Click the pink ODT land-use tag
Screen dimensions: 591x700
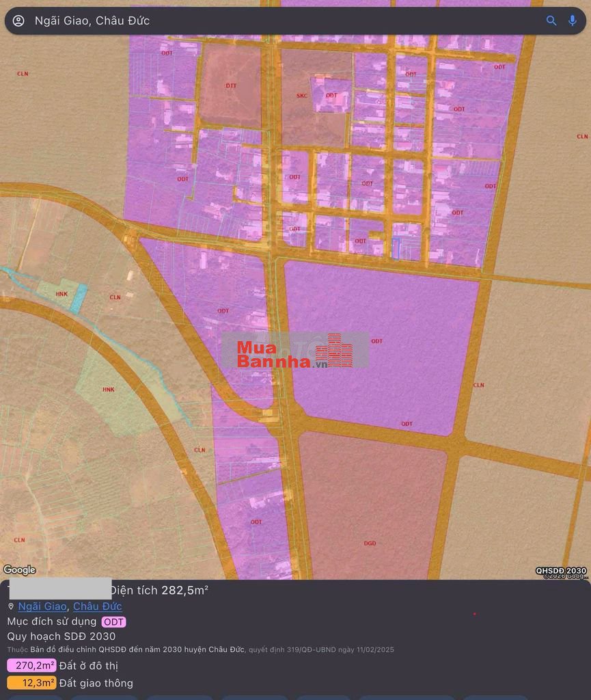pyautogui.click(x=113, y=622)
